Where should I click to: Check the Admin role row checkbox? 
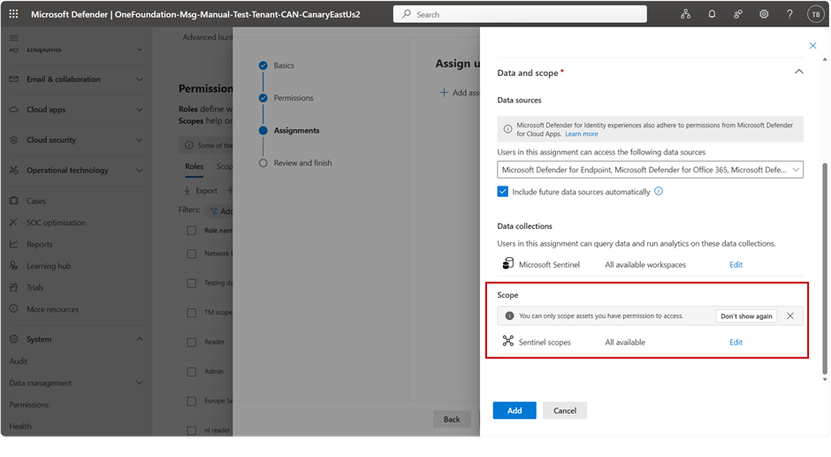click(191, 372)
